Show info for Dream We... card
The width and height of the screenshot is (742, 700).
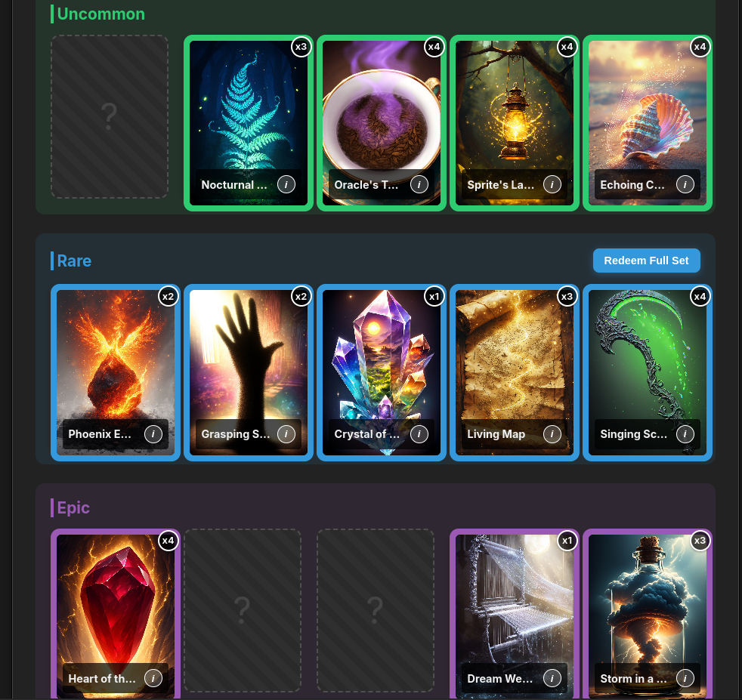[552, 678]
